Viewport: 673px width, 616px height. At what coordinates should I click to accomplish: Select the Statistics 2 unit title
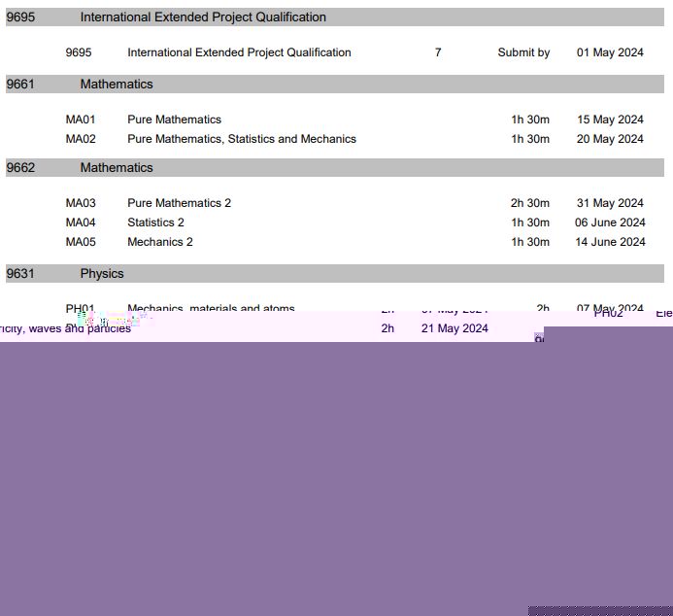point(155,222)
